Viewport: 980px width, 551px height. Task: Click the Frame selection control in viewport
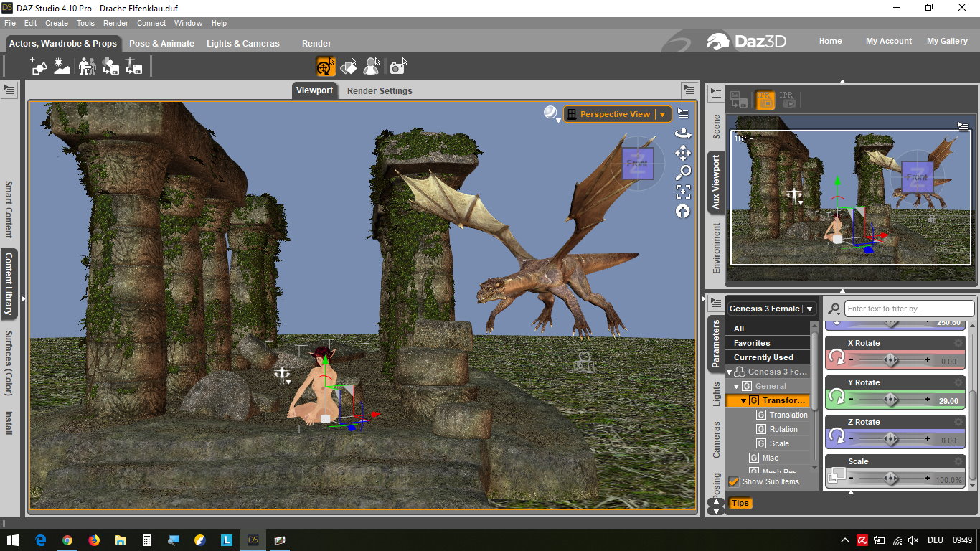click(x=683, y=192)
